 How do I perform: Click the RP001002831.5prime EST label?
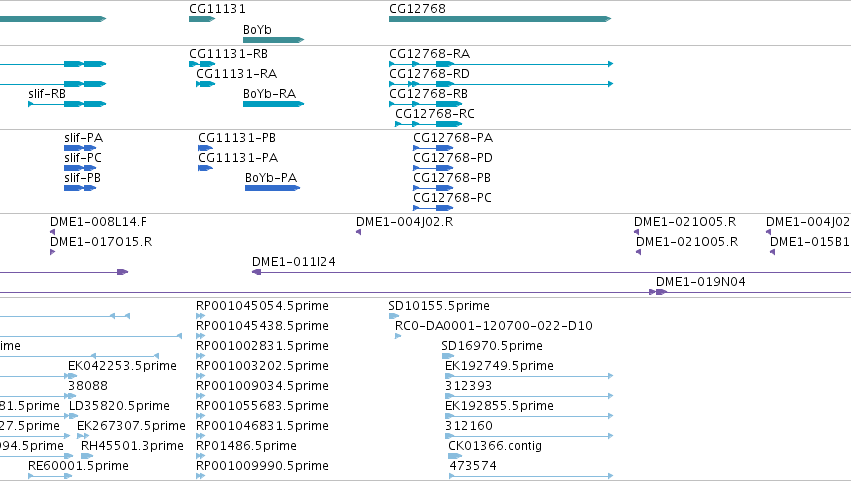263,346
